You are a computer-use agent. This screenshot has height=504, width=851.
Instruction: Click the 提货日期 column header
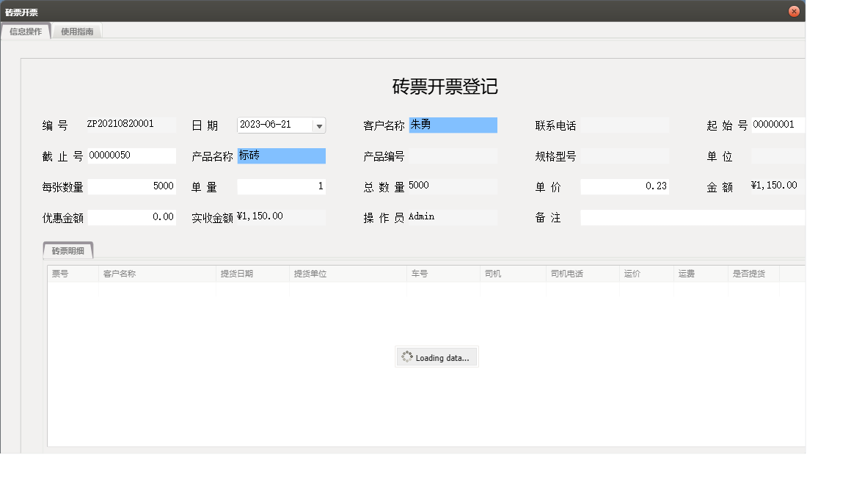pos(252,274)
